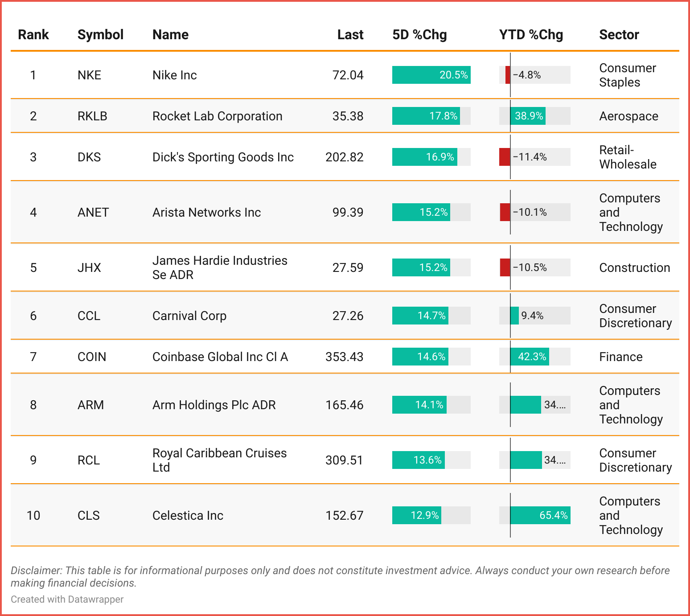The width and height of the screenshot is (690, 616).
Task: Click the Aerospace sector cell
Action: pos(628,116)
